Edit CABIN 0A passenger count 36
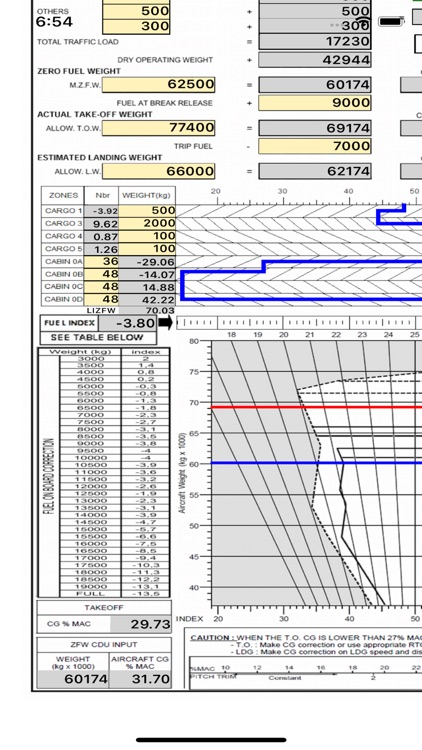The image size is (422, 750). pos(101,262)
